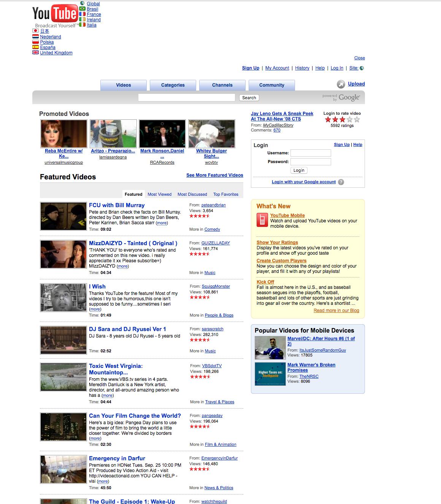Click the Upload arrow icon
Screen dimensions: 441x504
341,84
